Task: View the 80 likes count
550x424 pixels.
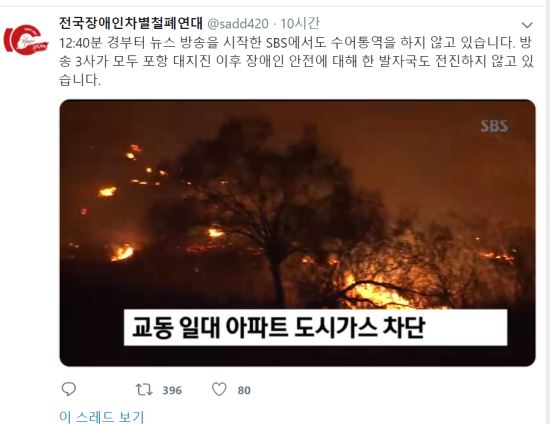Action: 244,390
